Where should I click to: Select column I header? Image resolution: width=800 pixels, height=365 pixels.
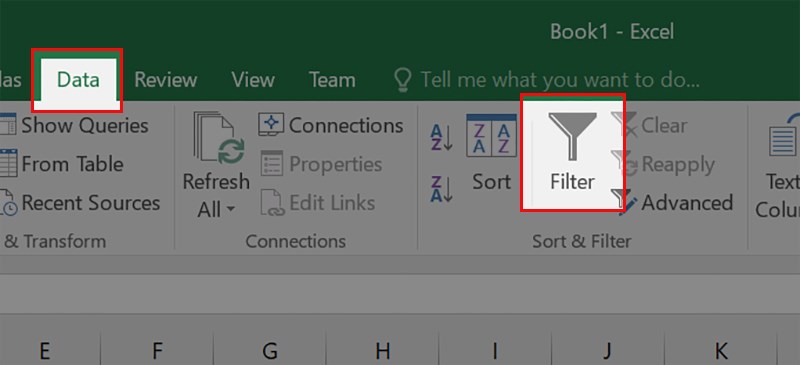[495, 351]
